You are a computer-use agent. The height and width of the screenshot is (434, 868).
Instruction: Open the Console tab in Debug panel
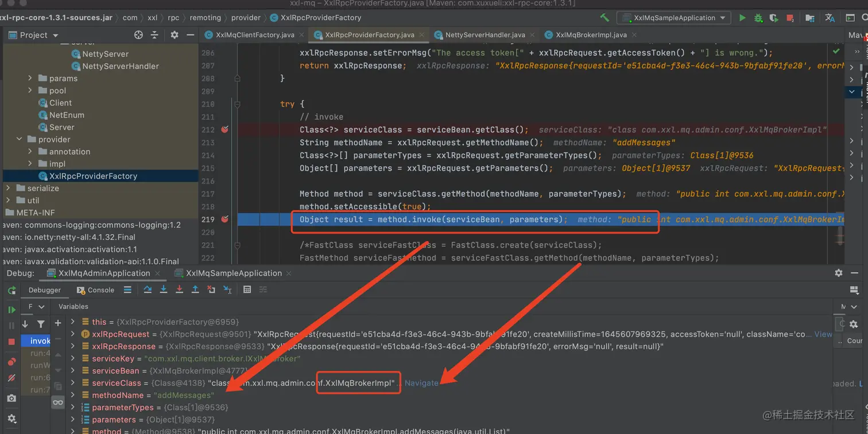coord(95,290)
